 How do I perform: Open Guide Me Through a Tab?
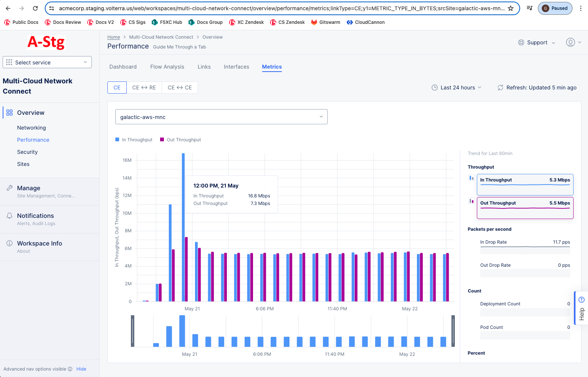(179, 47)
